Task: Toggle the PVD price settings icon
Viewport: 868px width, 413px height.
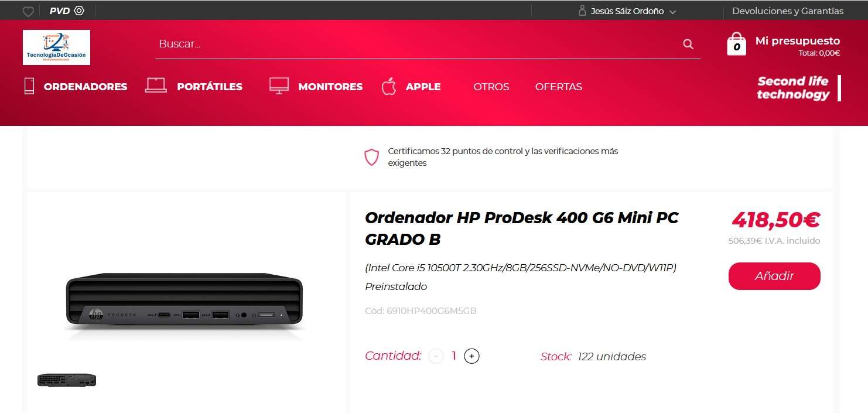Action: pos(80,11)
